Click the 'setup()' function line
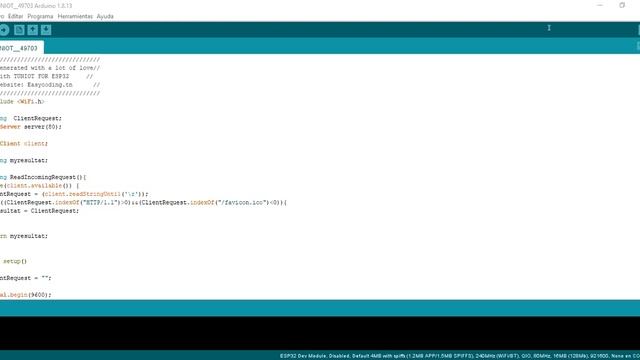This screenshot has height=360, width=640. tap(14, 261)
